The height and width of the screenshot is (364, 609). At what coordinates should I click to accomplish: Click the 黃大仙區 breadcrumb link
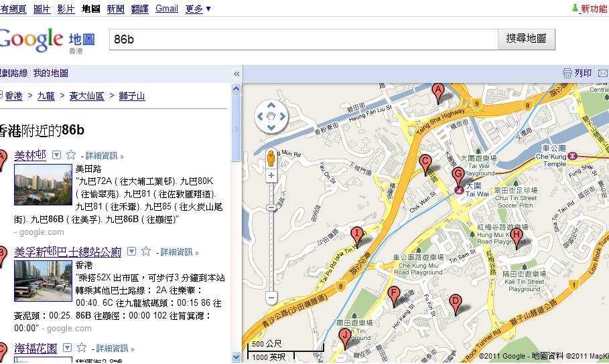(86, 96)
